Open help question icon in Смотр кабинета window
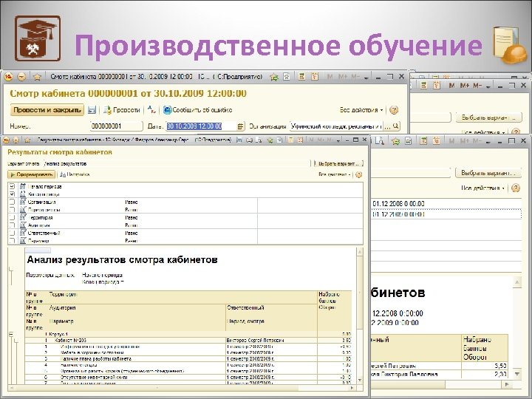 coord(394,110)
